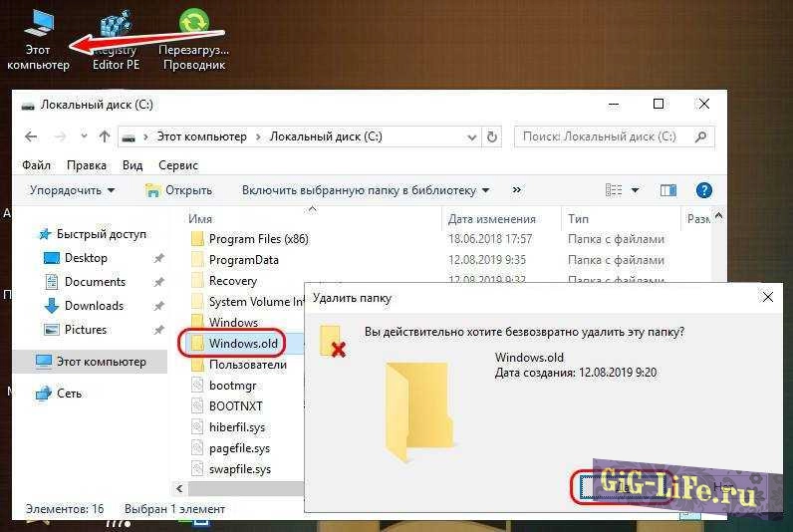793x532 pixels.
Task: Click Этот компьютер in address breadcrumb
Action: click(201, 136)
